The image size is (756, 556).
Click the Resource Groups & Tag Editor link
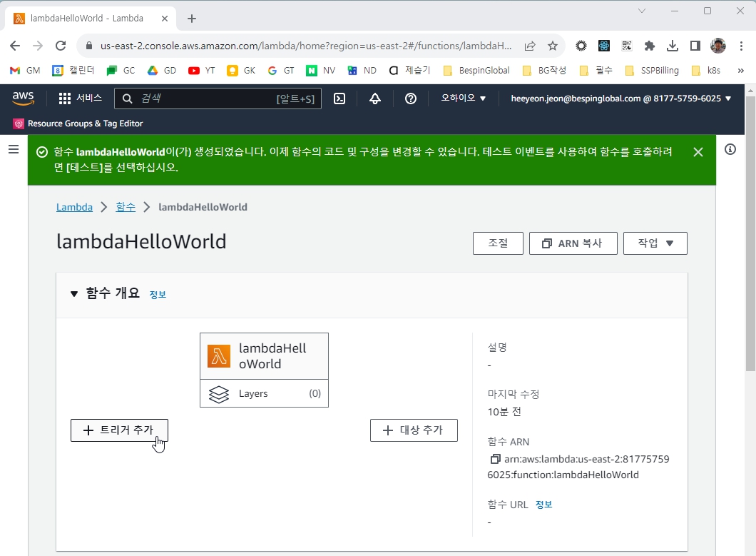click(x=86, y=123)
